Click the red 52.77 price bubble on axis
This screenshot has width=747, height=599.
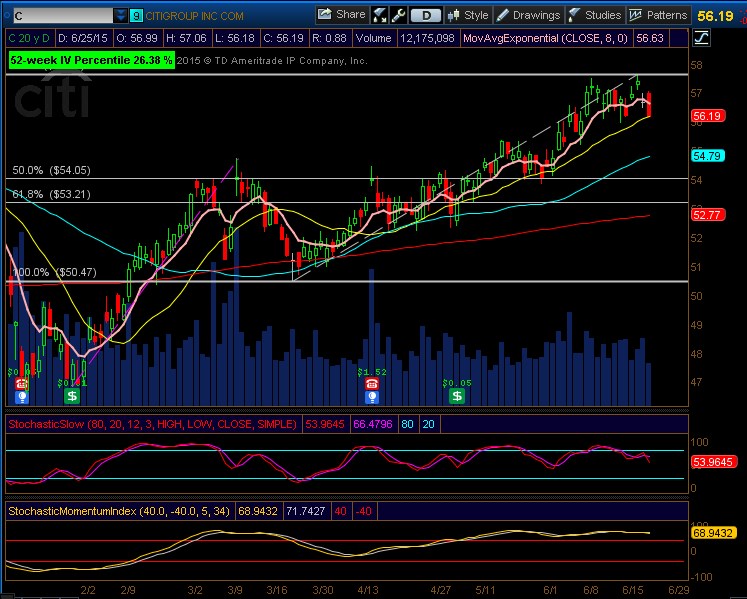click(708, 215)
